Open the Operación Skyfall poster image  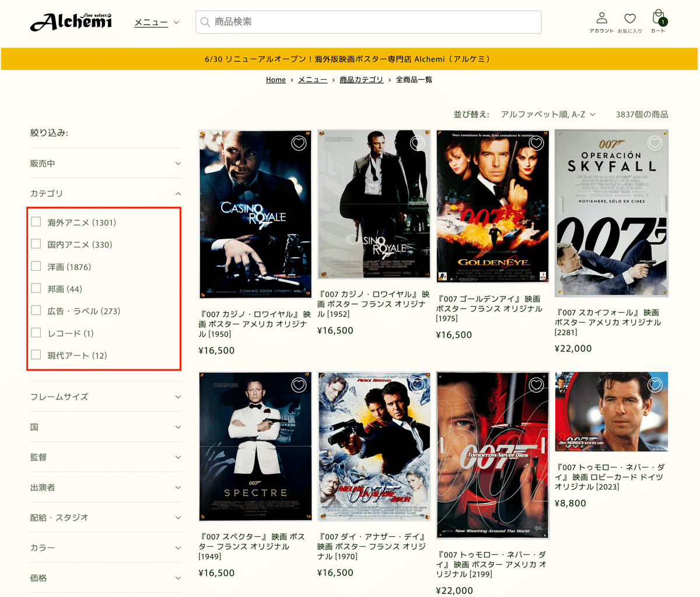[x=611, y=214]
